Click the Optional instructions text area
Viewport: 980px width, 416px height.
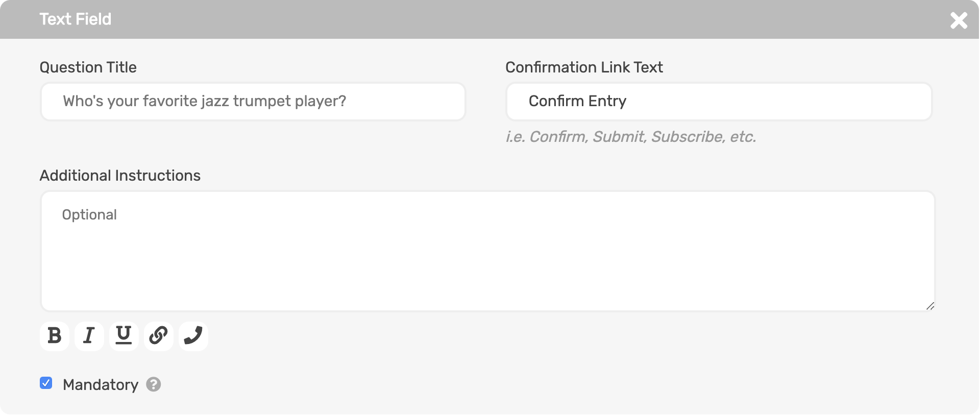(x=487, y=250)
